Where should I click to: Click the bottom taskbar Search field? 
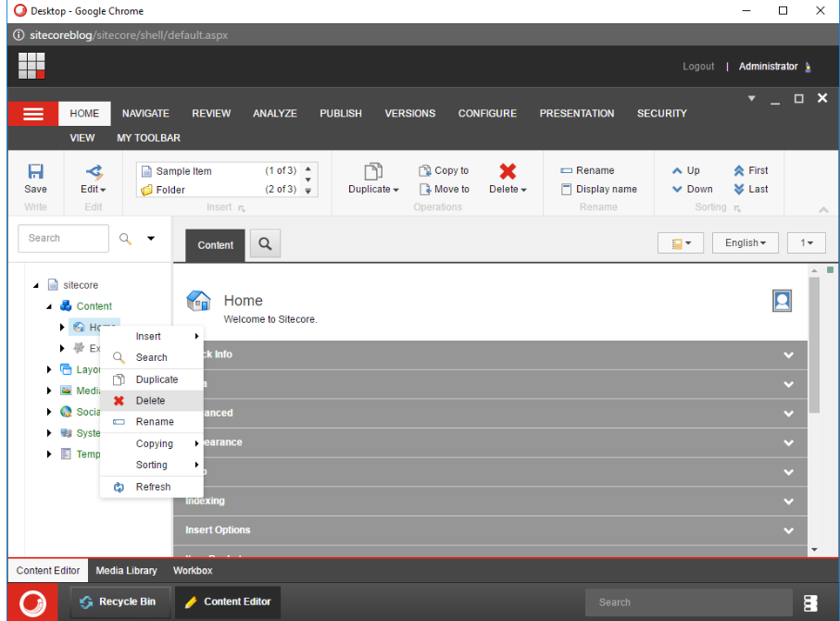point(688,602)
